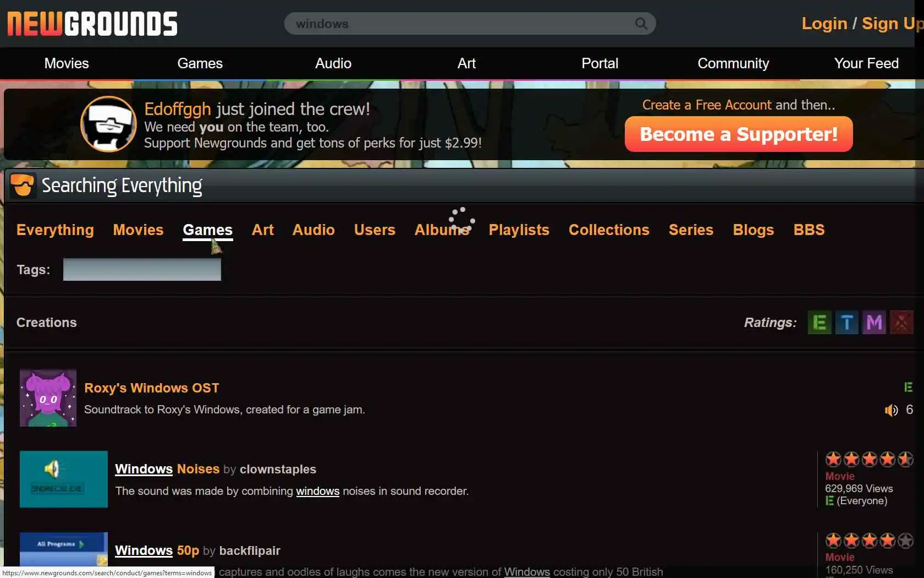
Task: Toggle the T rating filter
Action: (847, 323)
